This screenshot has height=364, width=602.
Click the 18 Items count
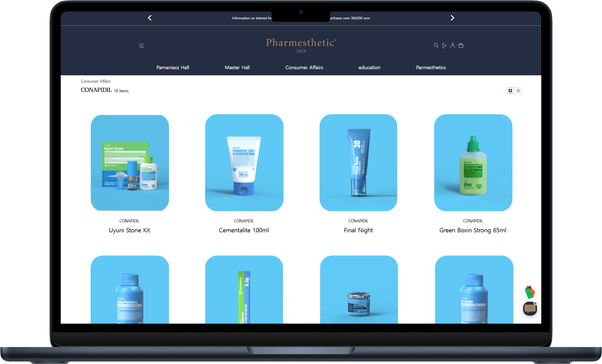click(121, 91)
